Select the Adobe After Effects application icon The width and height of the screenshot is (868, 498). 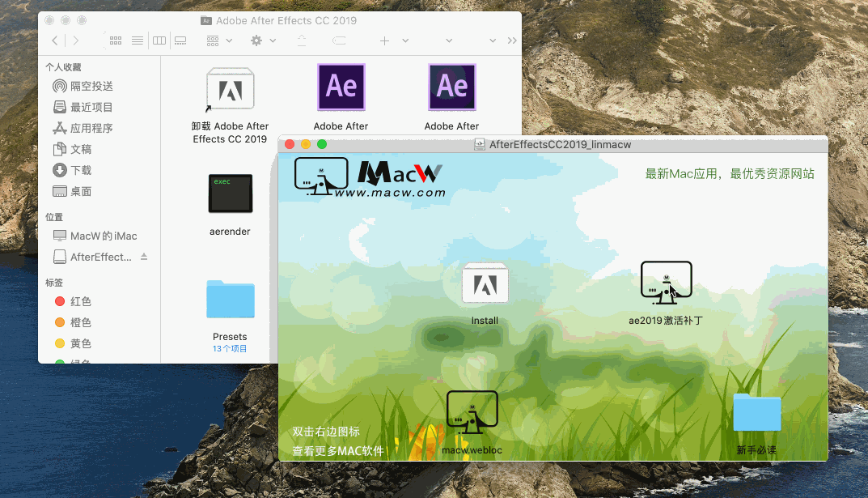point(341,87)
